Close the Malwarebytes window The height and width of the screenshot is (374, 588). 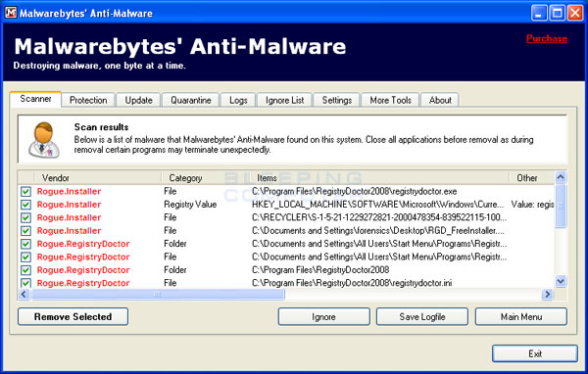tap(575, 13)
